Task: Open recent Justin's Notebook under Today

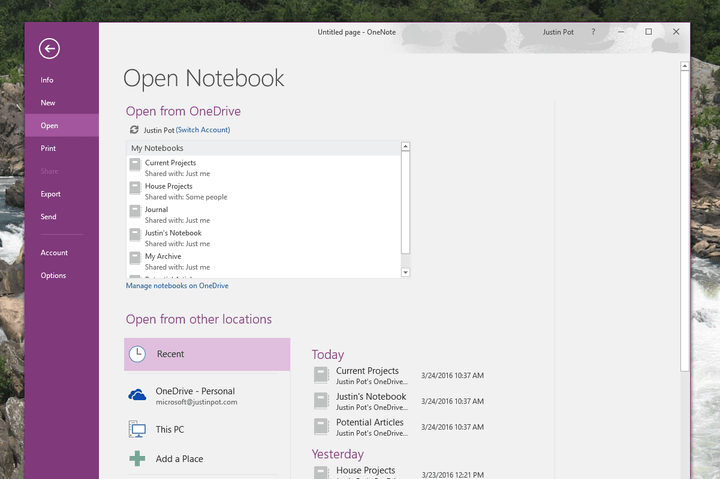Action: [399, 401]
